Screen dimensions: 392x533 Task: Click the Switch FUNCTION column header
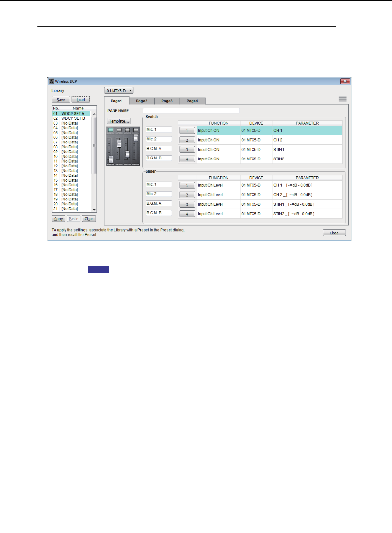(x=218, y=123)
